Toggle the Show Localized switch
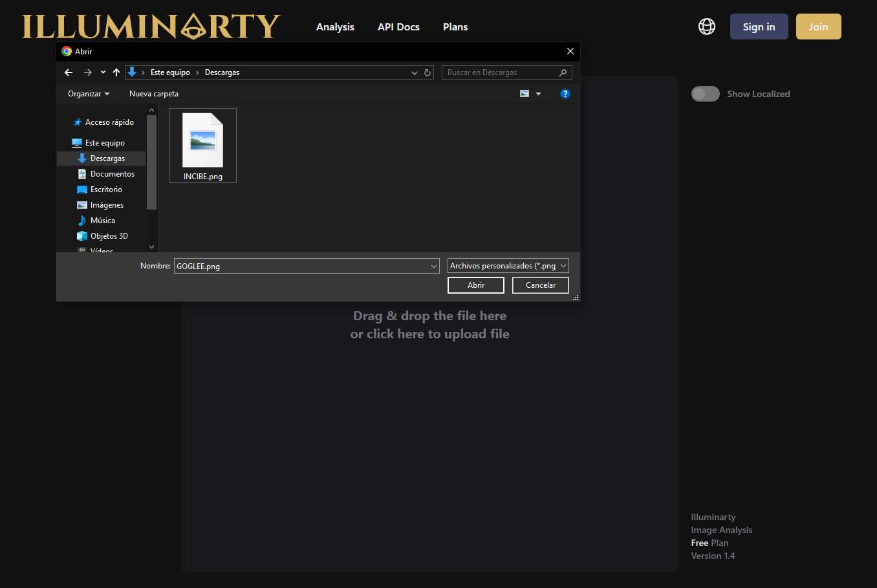 tap(705, 94)
